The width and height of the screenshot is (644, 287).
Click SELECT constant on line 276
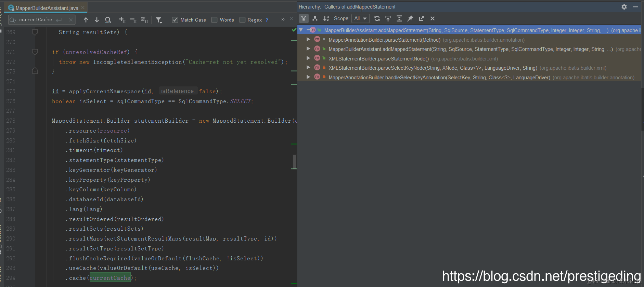click(x=241, y=101)
